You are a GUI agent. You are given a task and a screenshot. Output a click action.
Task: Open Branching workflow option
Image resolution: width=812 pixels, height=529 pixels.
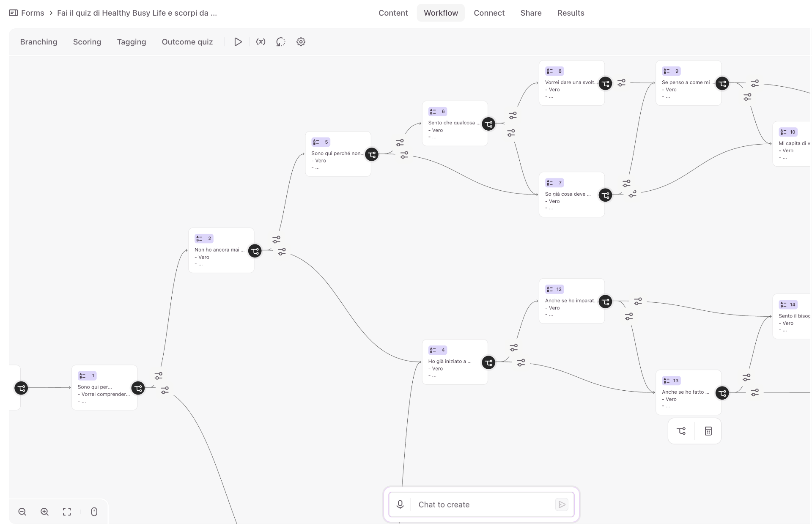click(x=38, y=42)
